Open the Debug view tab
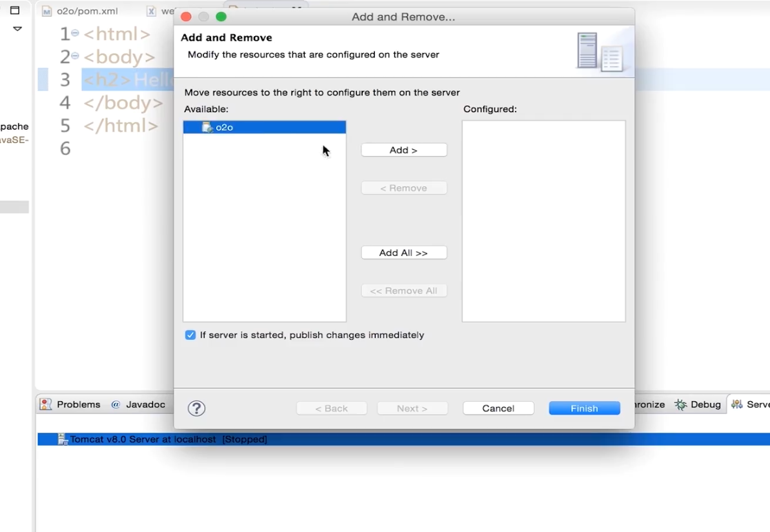 698,404
